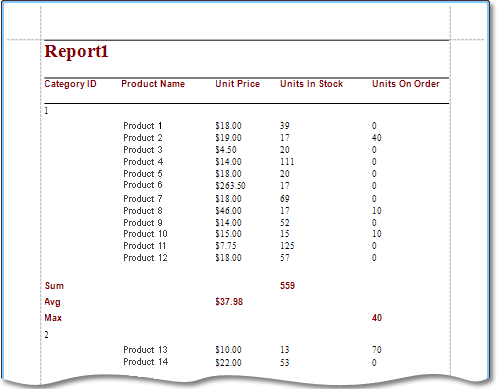Select the Category ID column header
The width and height of the screenshot is (497, 389).
[x=70, y=84]
